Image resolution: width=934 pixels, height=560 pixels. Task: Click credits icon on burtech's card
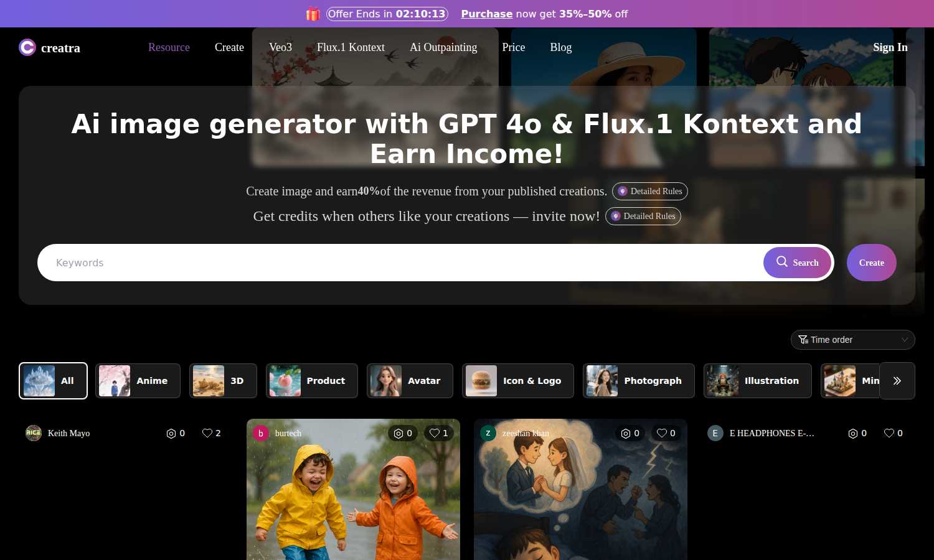tap(399, 434)
